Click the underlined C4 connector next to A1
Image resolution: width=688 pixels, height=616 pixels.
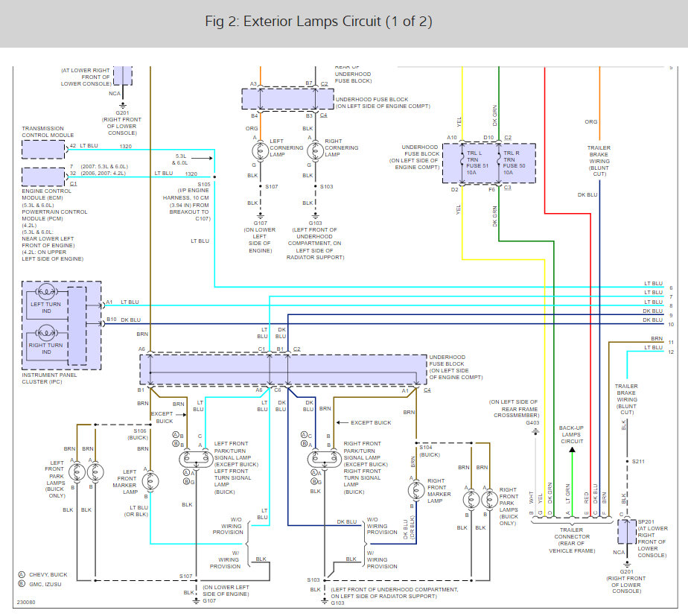click(427, 390)
